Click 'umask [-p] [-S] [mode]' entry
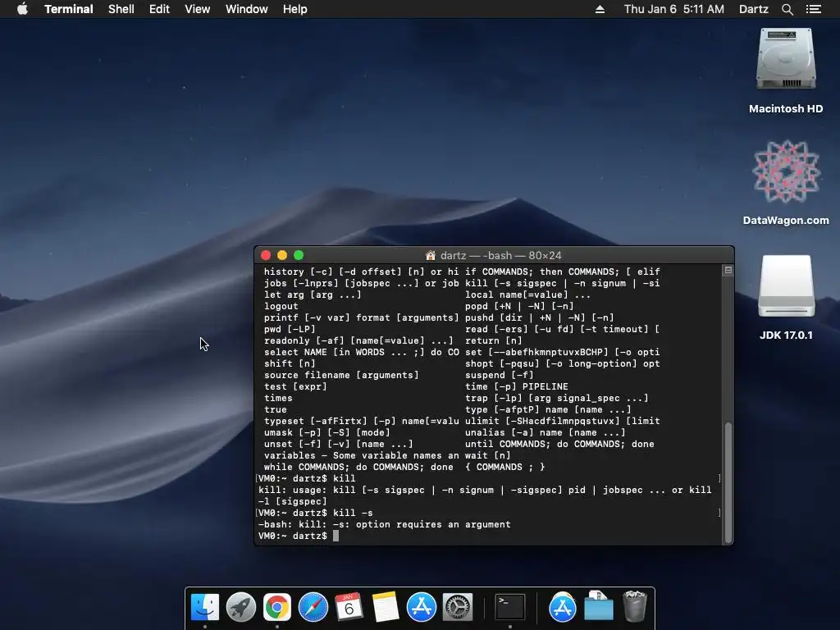The image size is (840, 630). 326,432
